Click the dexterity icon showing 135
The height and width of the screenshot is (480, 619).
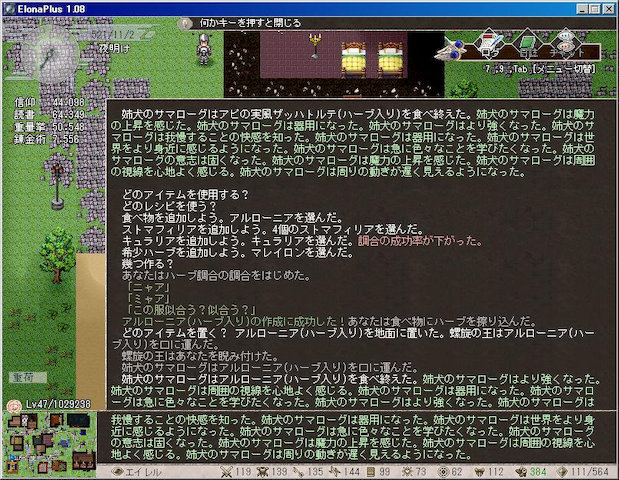pyautogui.click(x=298, y=472)
